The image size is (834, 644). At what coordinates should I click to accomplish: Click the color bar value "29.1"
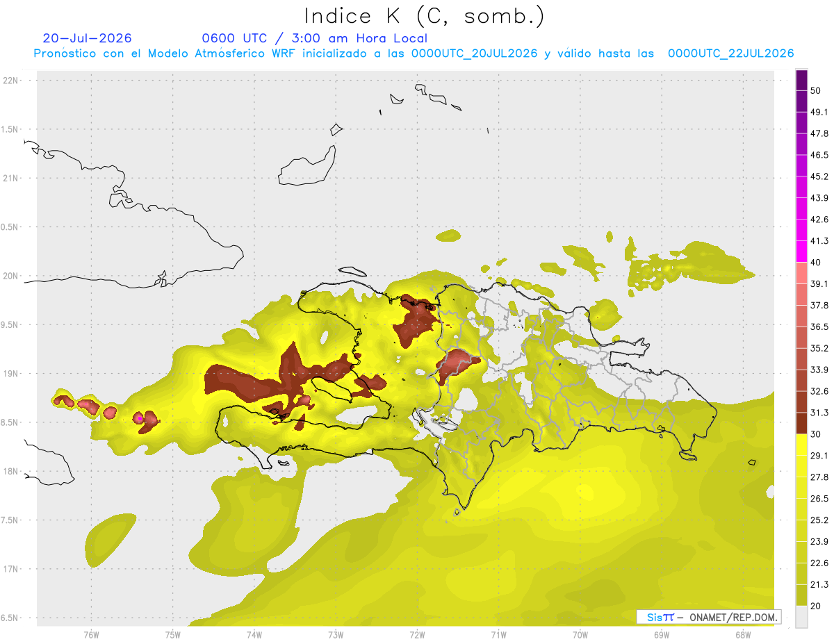819,456
